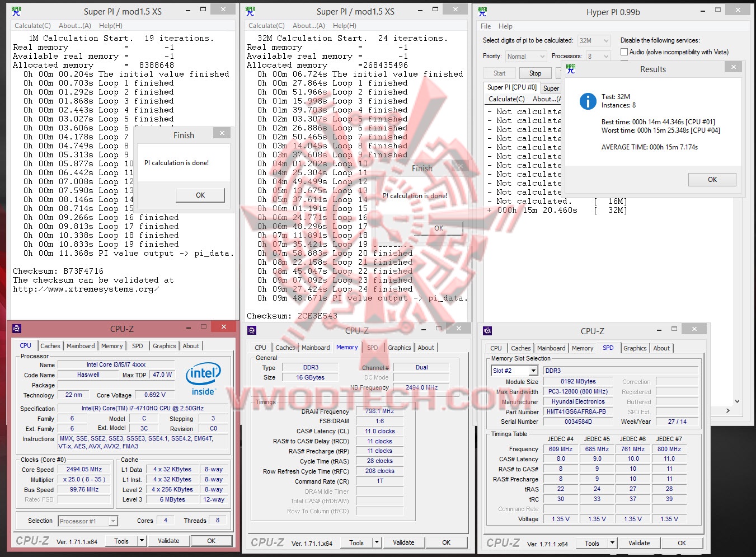
Task: Click Validate in the CPU-Z Memory window
Action: (403, 542)
